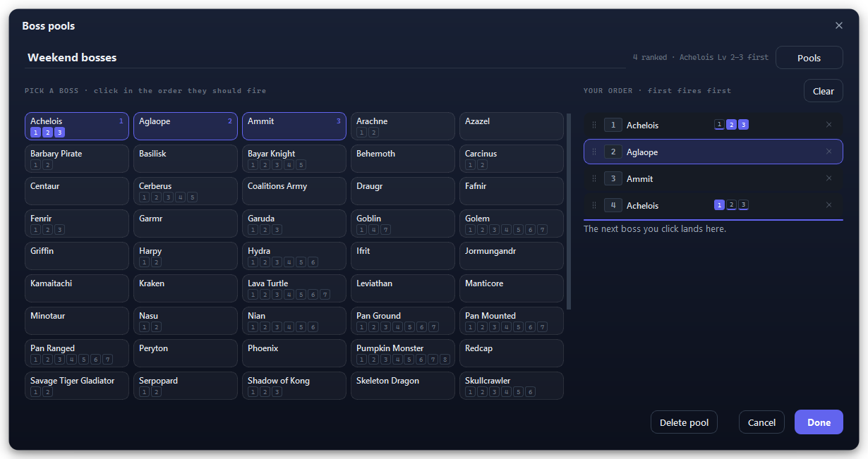Remove Aglaope from the order list

coord(828,152)
